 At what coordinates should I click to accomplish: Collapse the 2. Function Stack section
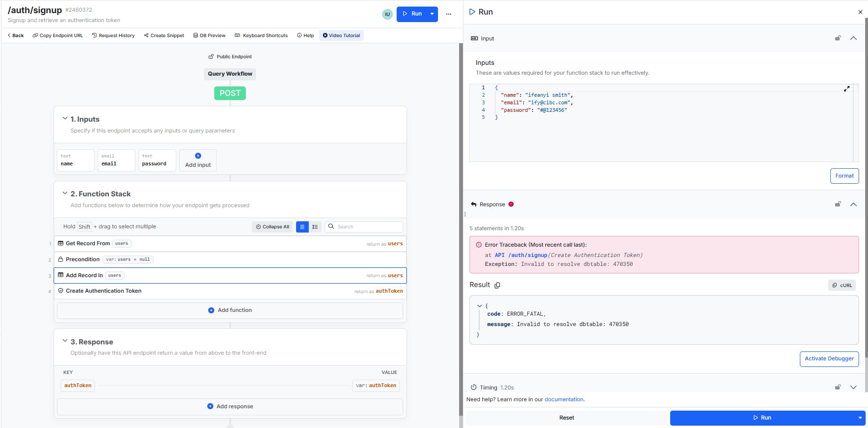(65, 193)
